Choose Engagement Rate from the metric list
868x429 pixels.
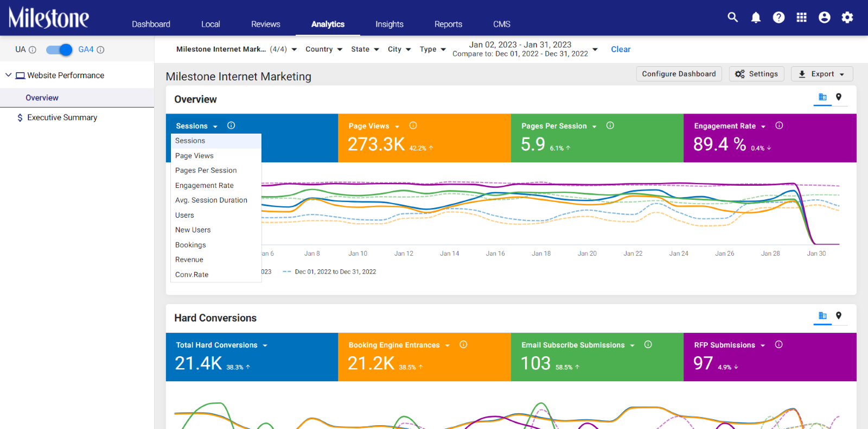pyautogui.click(x=216, y=186)
